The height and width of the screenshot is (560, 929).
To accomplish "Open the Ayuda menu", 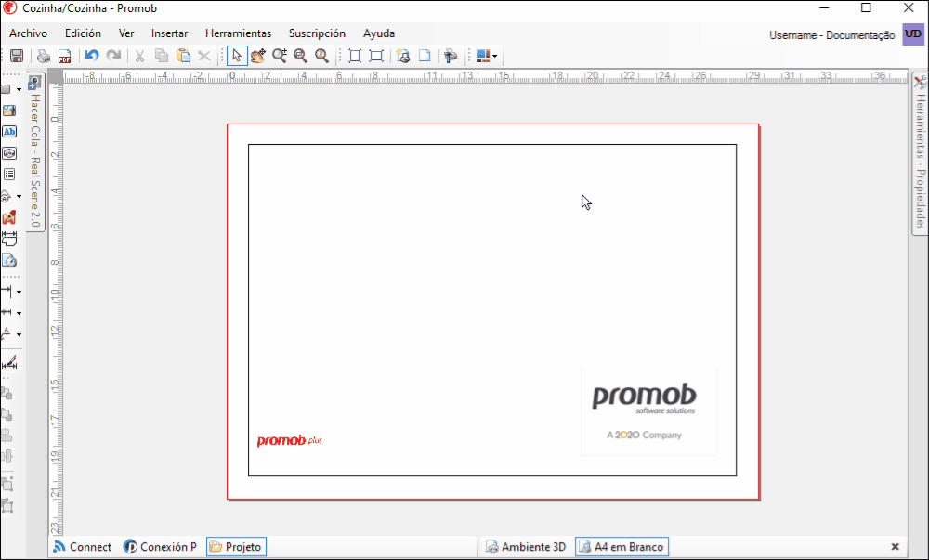I will point(379,33).
